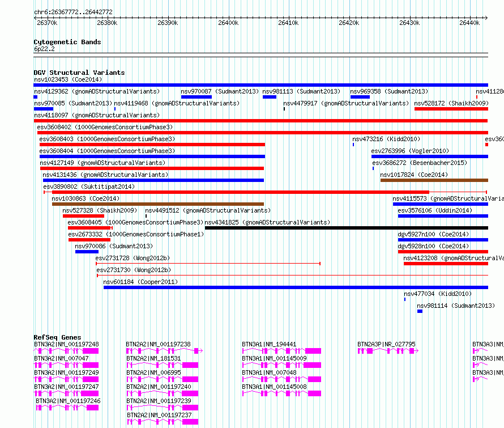Select the nsv970087 (Sudmant2013) variant bar
Screen dimensions: 504x428
click(197, 97)
